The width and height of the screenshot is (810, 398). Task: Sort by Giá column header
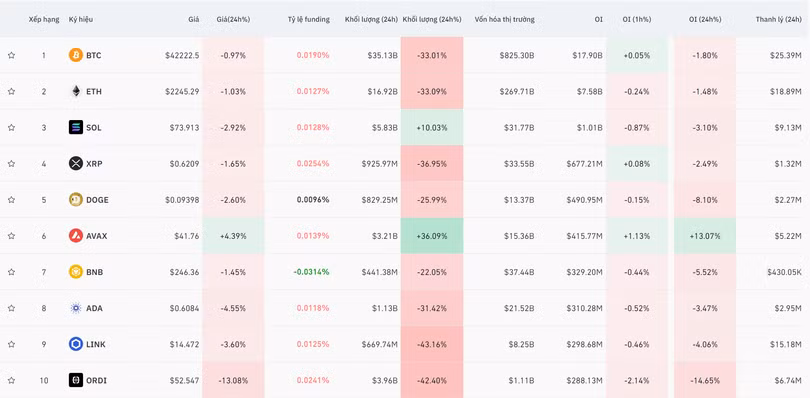coord(194,20)
